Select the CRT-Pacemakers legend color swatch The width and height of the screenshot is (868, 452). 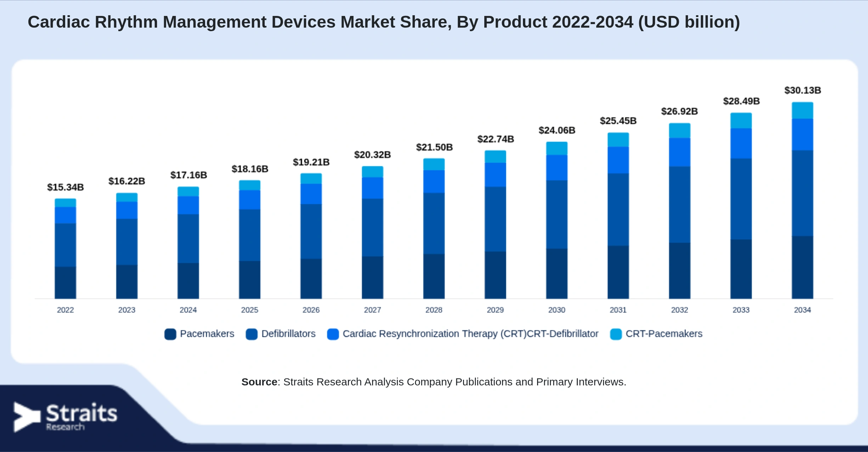click(x=616, y=334)
